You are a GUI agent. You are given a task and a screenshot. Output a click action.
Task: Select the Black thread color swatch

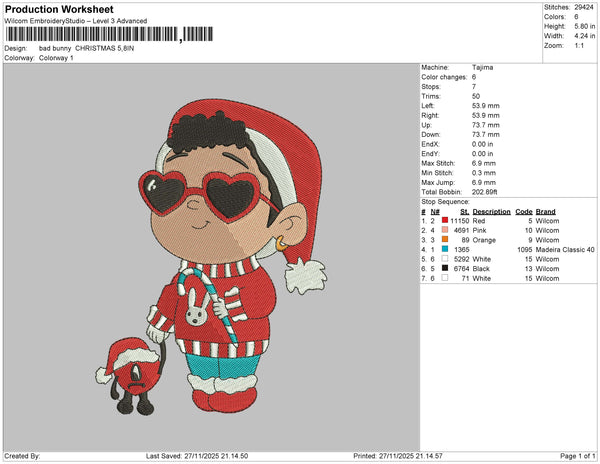[x=443, y=268]
